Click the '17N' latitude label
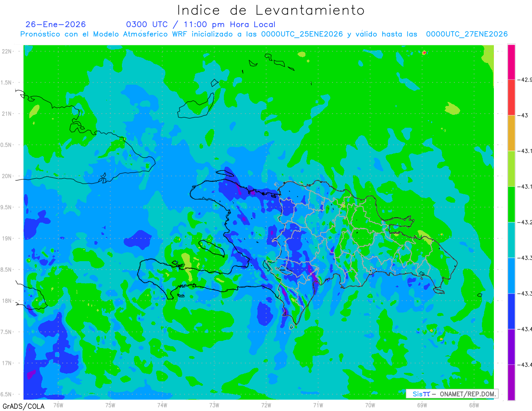This screenshot has width=532, height=411. tap(7, 363)
